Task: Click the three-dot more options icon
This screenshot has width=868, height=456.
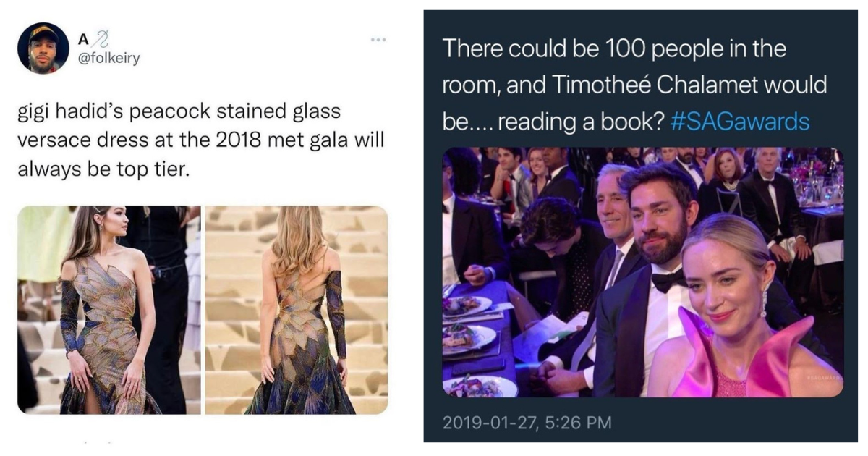Action: tap(378, 41)
